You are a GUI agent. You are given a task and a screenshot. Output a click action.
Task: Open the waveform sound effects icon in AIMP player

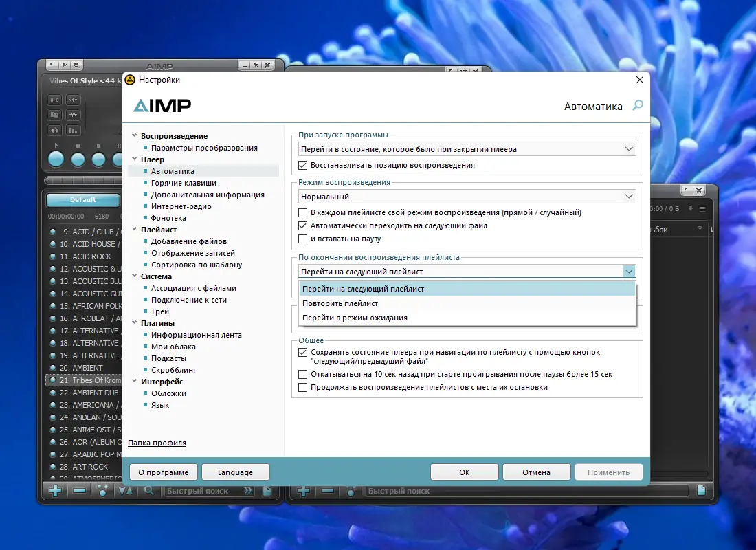coord(74,115)
